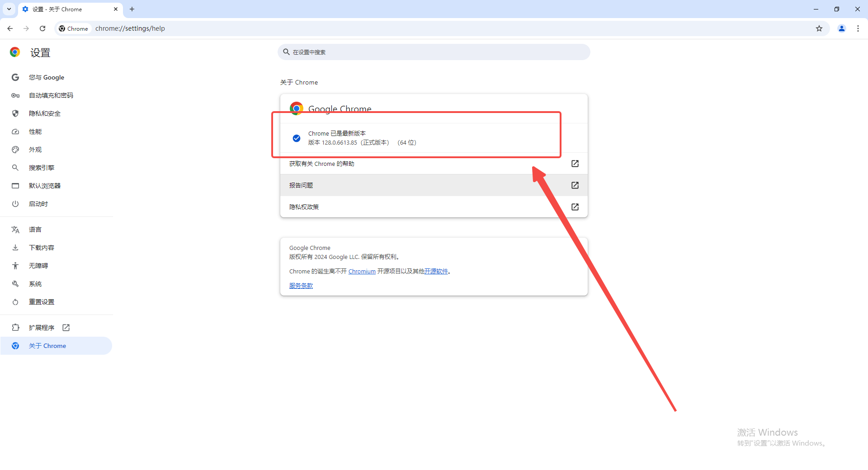The image size is (868, 470).
Task: Click the browser forward arrow
Action: tap(26, 28)
